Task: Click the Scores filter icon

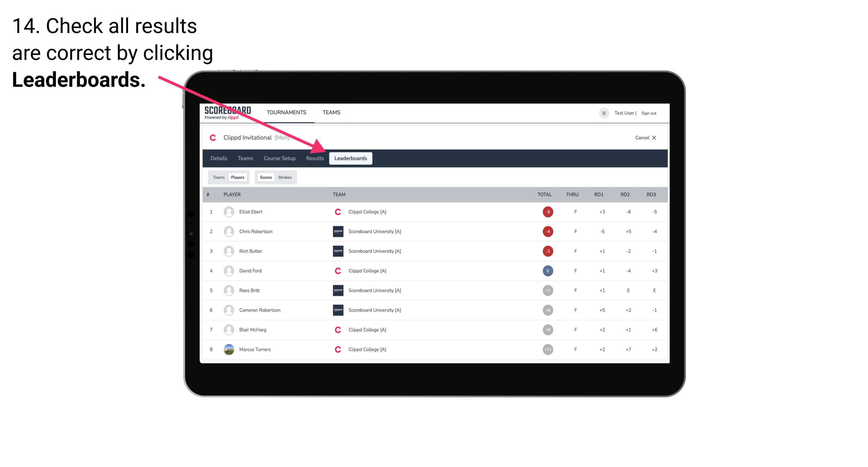Action: [x=264, y=177]
